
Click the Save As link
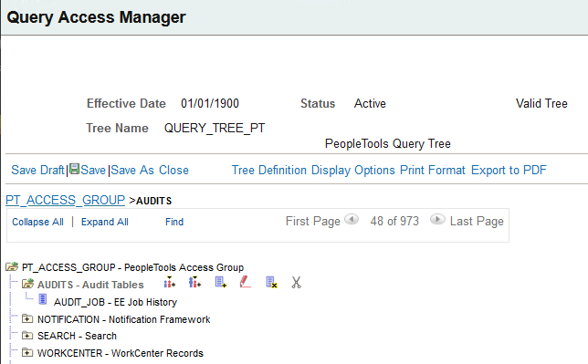tap(132, 171)
